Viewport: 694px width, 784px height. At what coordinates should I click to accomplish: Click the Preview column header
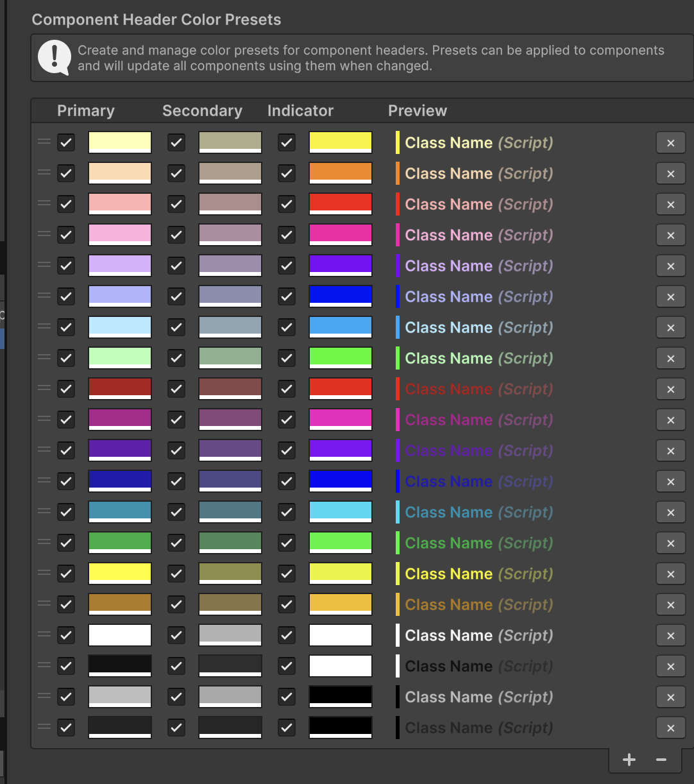pyautogui.click(x=417, y=111)
